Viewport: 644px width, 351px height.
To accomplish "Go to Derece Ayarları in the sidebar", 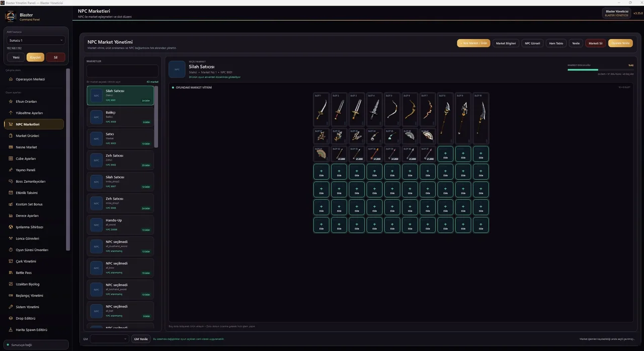I will tap(34, 216).
